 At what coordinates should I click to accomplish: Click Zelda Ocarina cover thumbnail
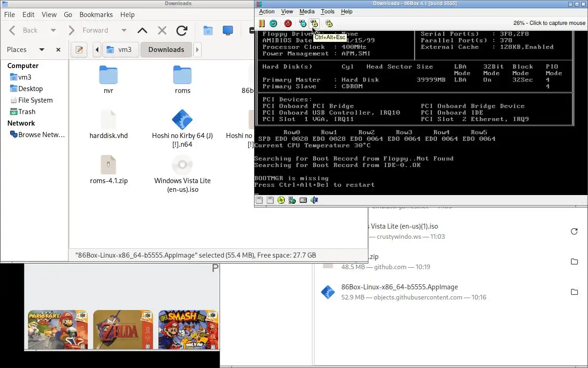pos(123,330)
